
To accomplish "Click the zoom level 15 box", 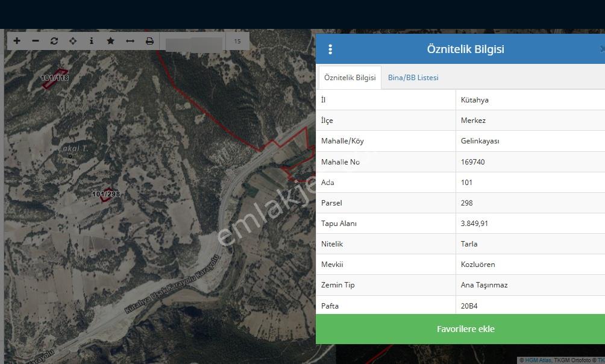I will tap(237, 42).
